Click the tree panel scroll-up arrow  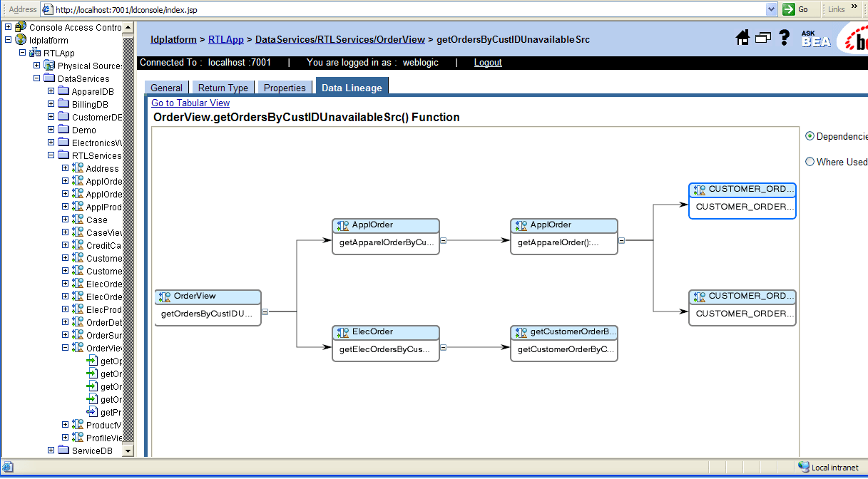(128, 27)
